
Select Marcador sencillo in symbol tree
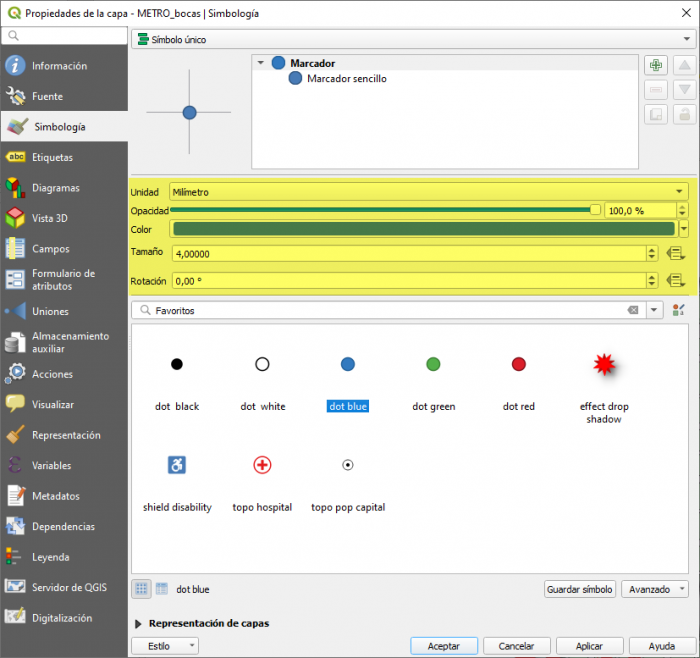(346, 78)
